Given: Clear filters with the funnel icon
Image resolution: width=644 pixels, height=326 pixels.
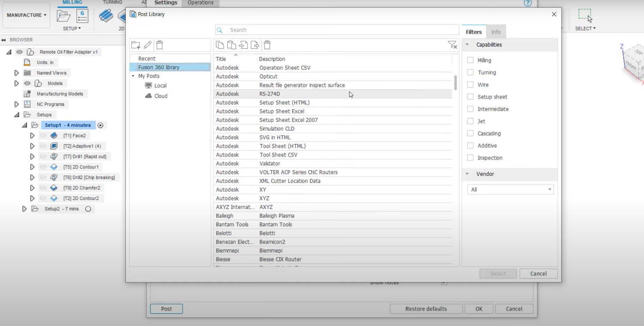Looking at the screenshot, I should (x=452, y=45).
